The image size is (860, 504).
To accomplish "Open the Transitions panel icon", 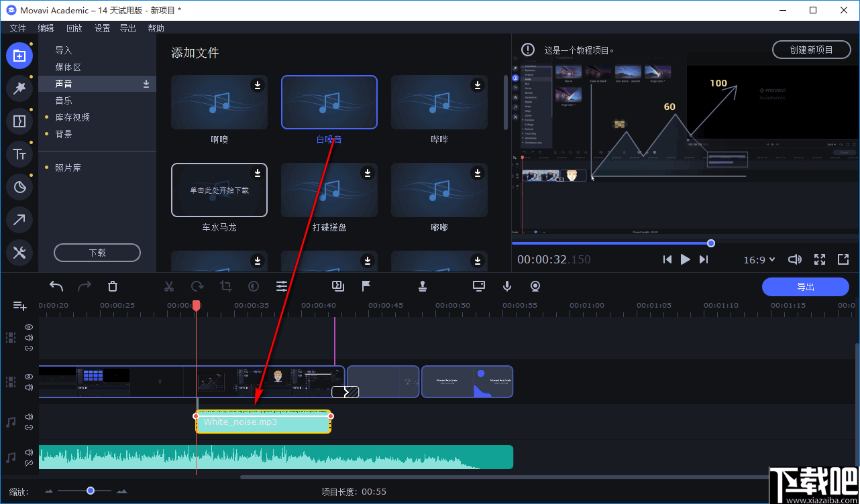I will [x=19, y=121].
